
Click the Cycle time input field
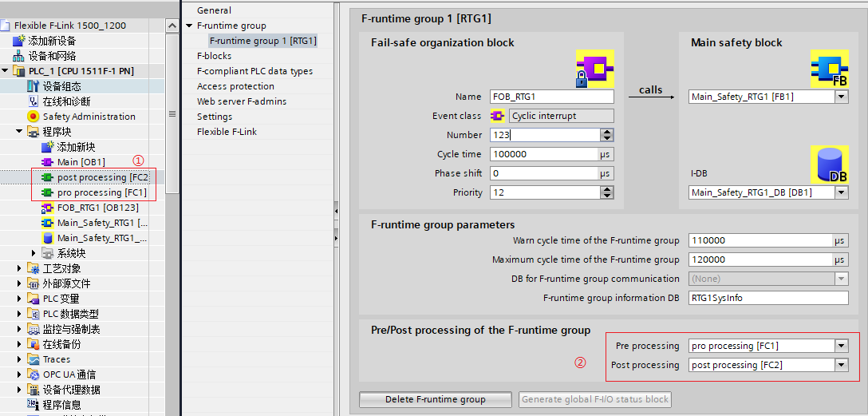click(544, 154)
